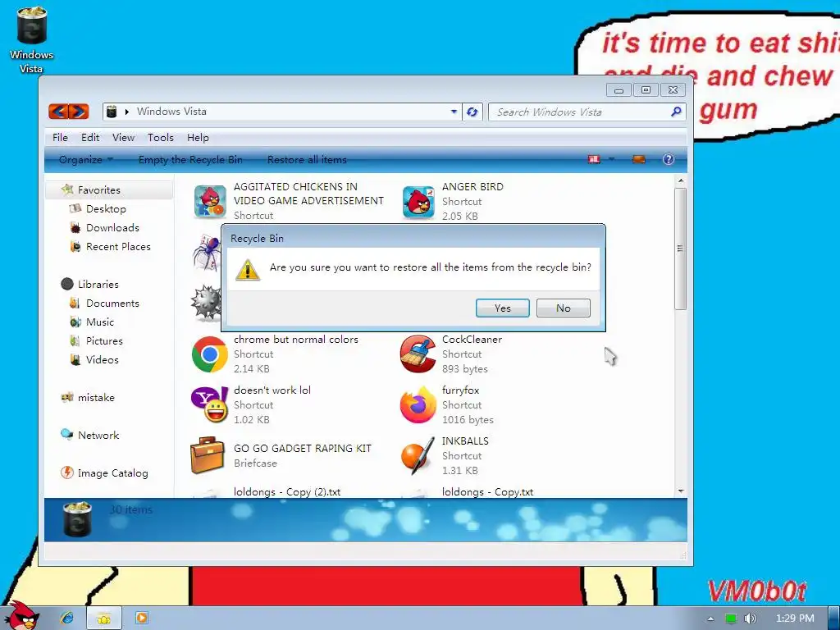
Task: Open help via question mark icon
Action: click(x=668, y=159)
